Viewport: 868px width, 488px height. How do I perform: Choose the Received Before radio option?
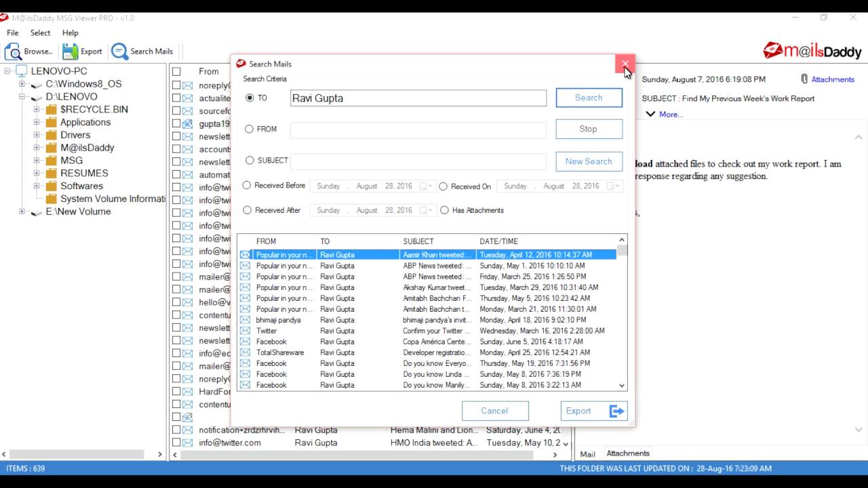point(247,185)
